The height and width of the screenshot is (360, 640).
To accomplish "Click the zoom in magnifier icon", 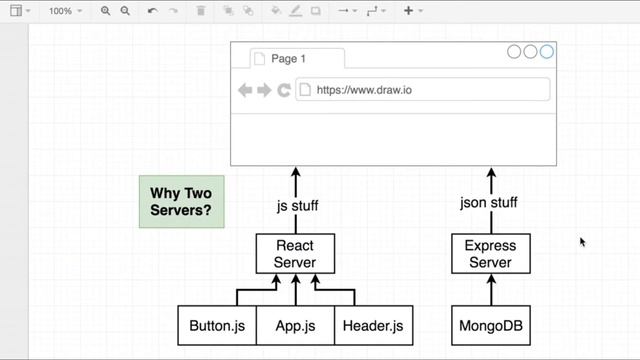I will [x=105, y=11].
